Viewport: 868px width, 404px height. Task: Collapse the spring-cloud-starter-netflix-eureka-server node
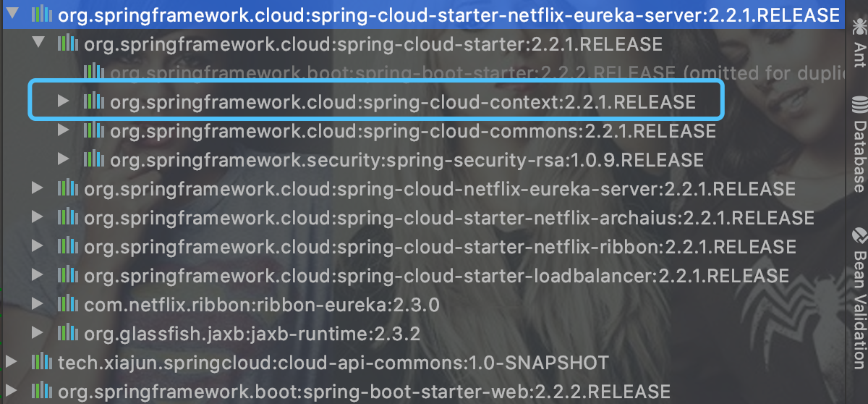[12, 14]
